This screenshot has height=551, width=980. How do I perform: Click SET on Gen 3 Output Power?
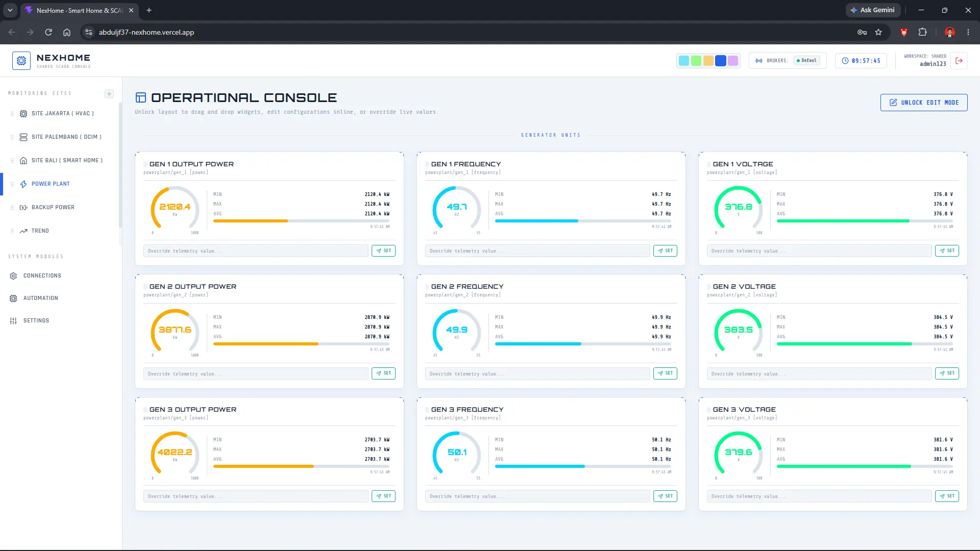click(x=383, y=496)
